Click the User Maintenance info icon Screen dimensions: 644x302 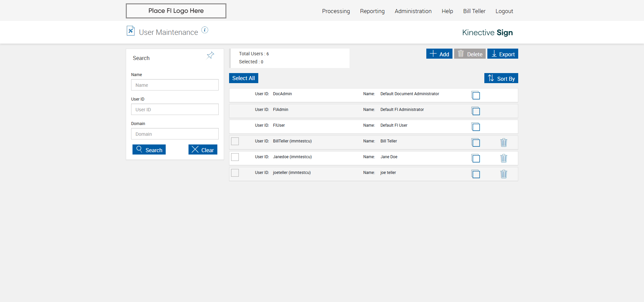[205, 30]
